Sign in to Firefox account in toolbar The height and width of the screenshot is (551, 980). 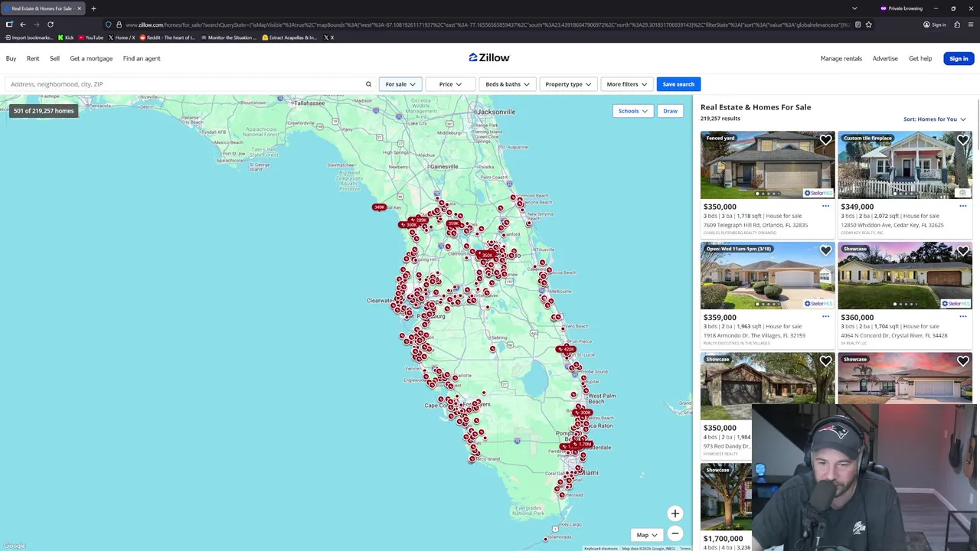934,24
